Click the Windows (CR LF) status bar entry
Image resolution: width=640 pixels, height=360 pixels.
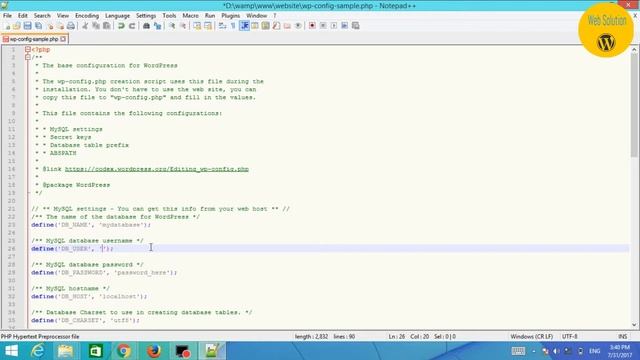531,337
